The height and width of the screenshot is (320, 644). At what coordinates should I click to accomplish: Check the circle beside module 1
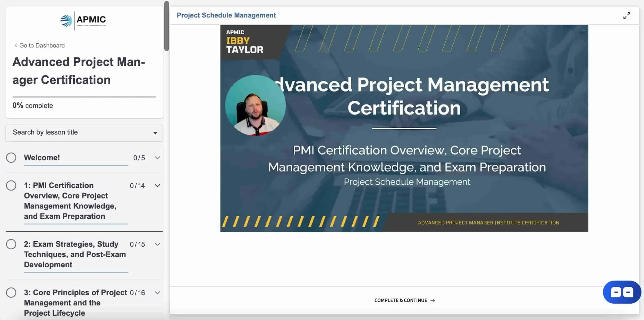pos(11,185)
